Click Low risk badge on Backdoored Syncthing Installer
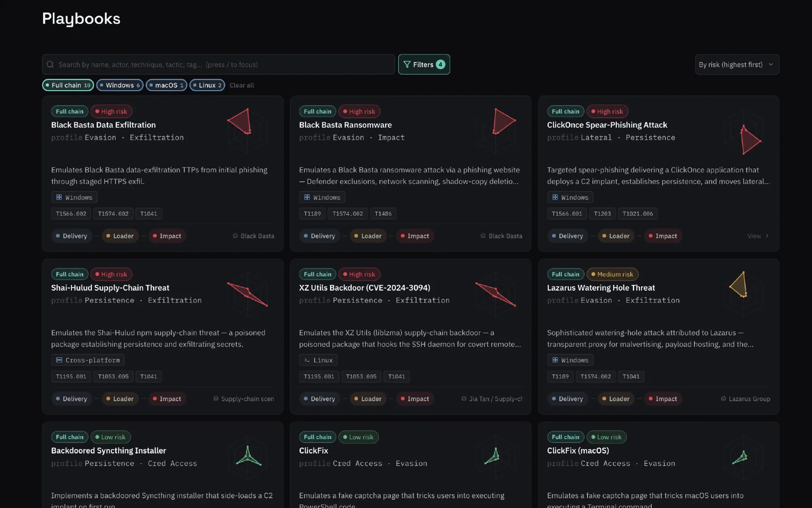The height and width of the screenshot is (508, 812). point(110,437)
